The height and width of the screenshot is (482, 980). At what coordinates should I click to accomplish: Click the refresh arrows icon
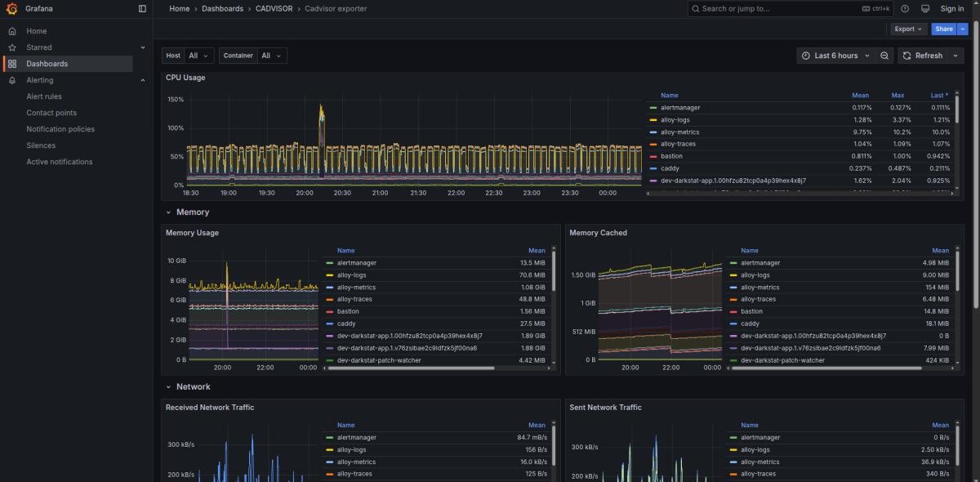906,56
